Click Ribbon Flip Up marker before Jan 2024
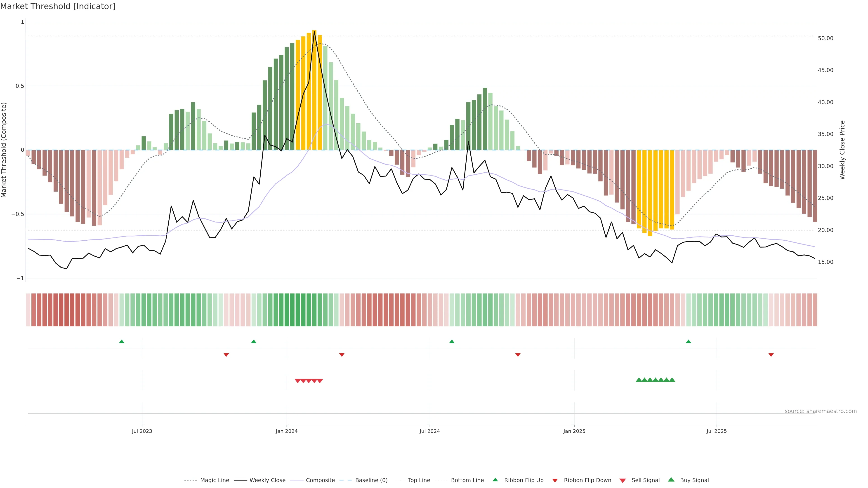The width and height of the screenshot is (868, 488). coord(254,342)
